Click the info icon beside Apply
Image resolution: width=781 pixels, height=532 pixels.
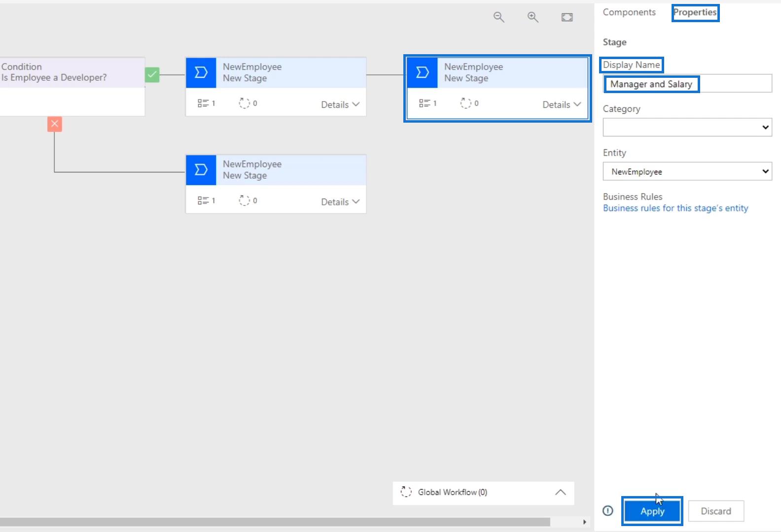pos(608,511)
